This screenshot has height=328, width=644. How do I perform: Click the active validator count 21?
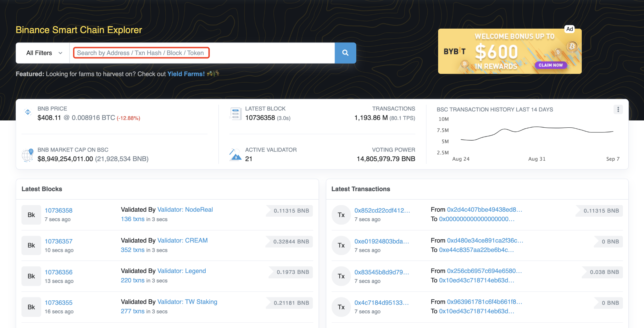coord(249,159)
